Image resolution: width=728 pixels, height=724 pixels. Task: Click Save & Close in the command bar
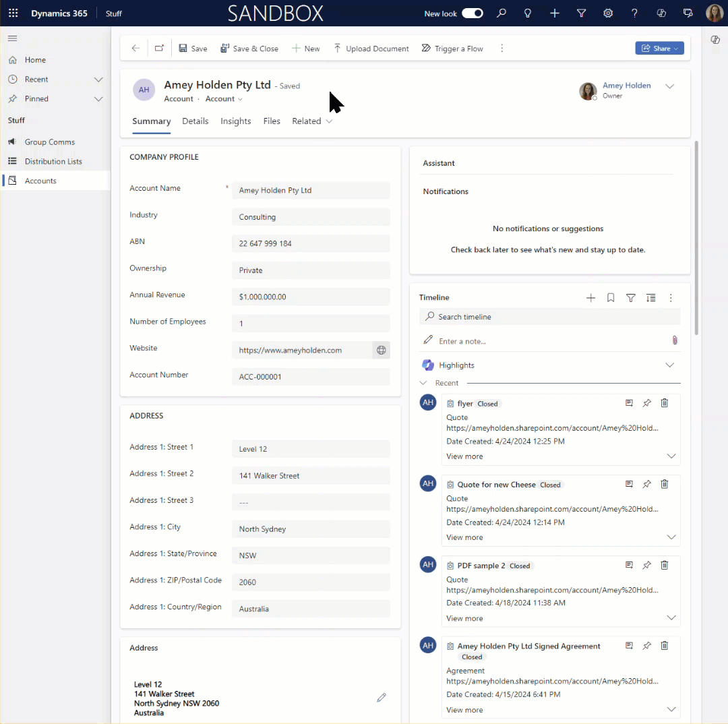click(x=249, y=48)
